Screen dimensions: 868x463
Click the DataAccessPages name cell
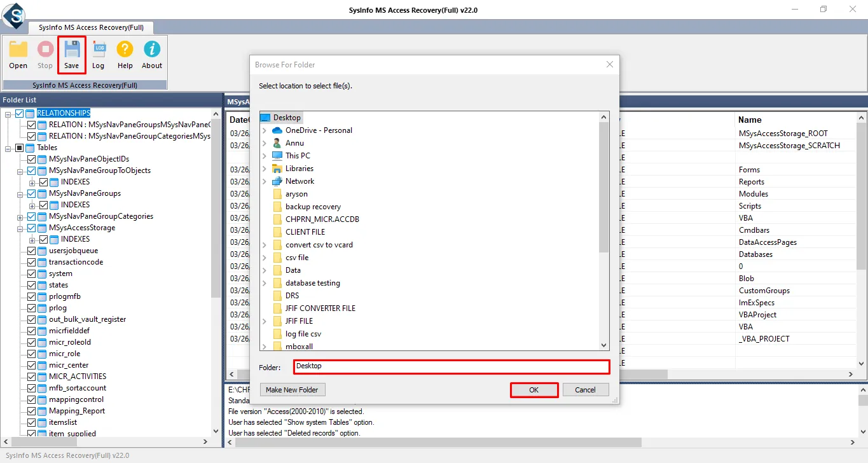768,242
